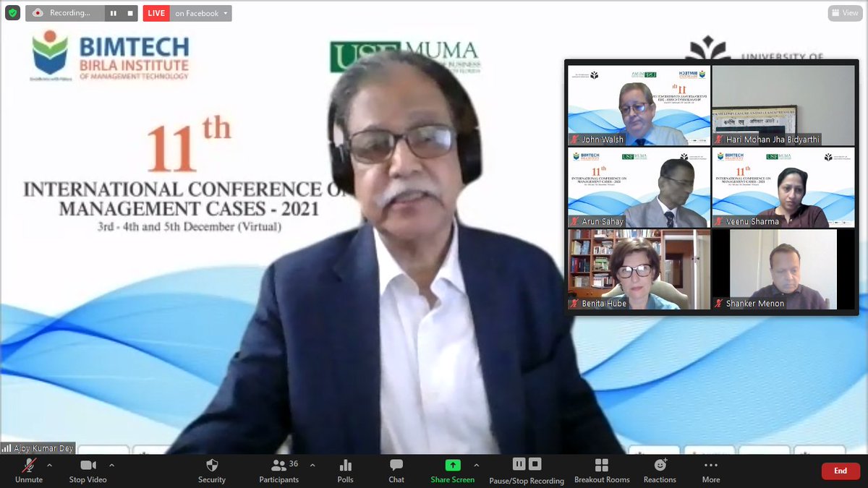Screen dimensions: 868x488
Task: Click Arun Sahay's muted microphone icon
Action: pos(576,222)
